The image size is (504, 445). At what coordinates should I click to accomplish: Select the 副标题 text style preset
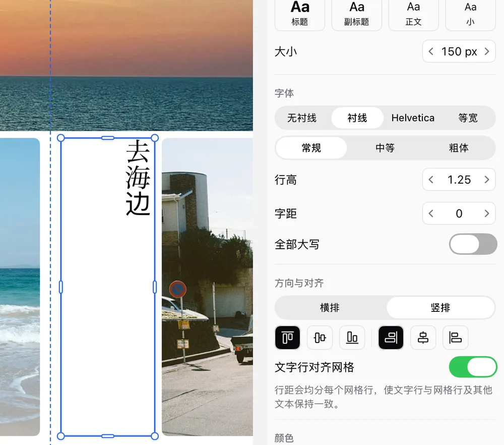point(356,15)
